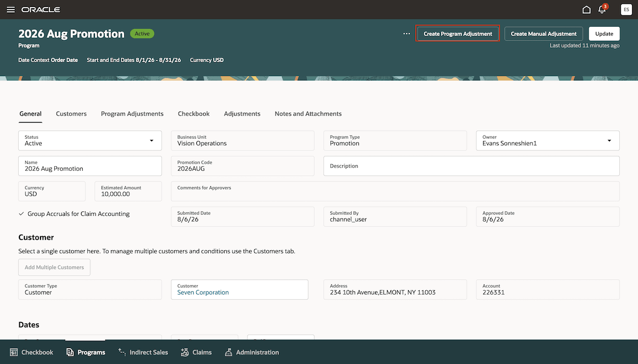Switch to the Customers tab
Viewport: 638px width, 364px height.
point(71,114)
